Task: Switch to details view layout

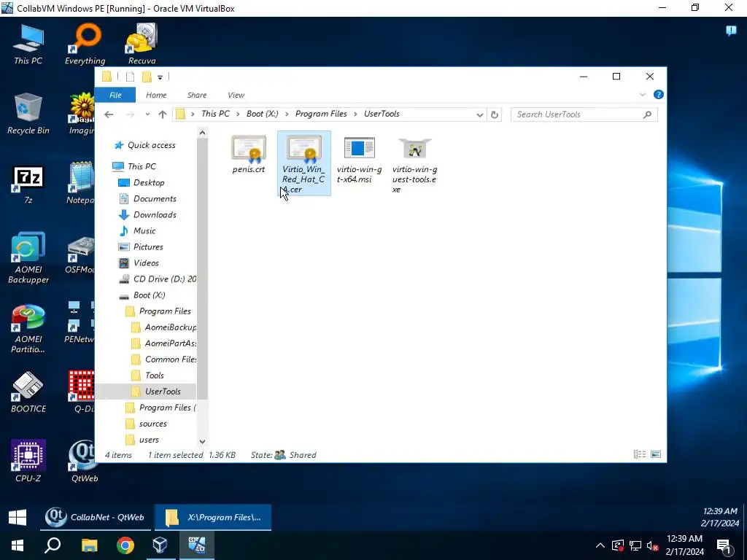Action: tap(639, 454)
